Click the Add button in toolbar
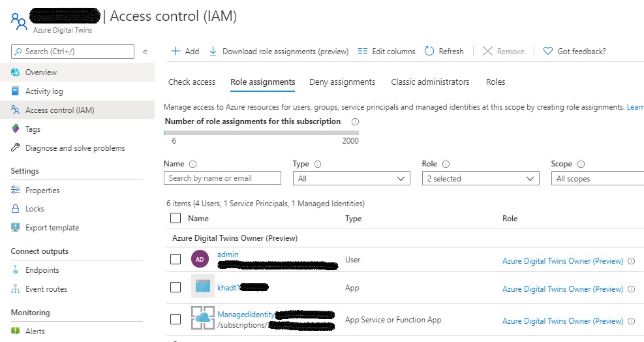 pyautogui.click(x=185, y=52)
